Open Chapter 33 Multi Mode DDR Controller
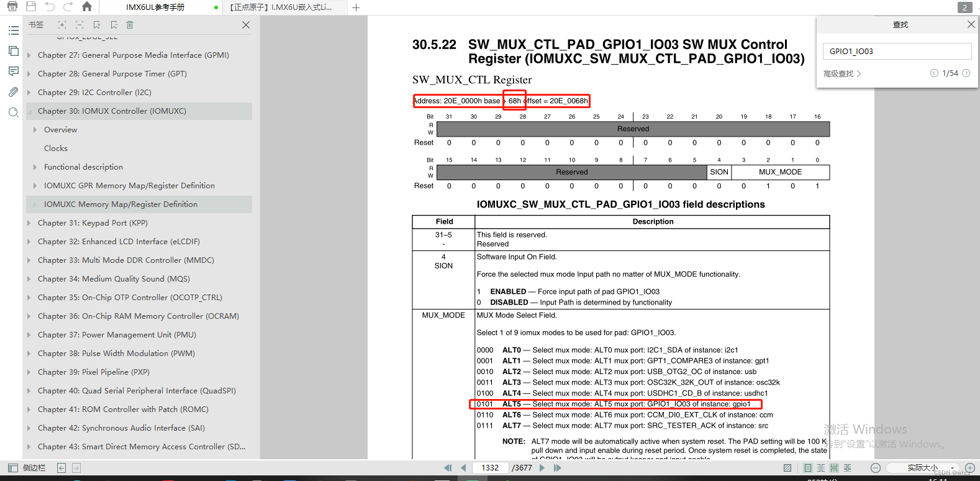This screenshot has width=980, height=481. 126,260
